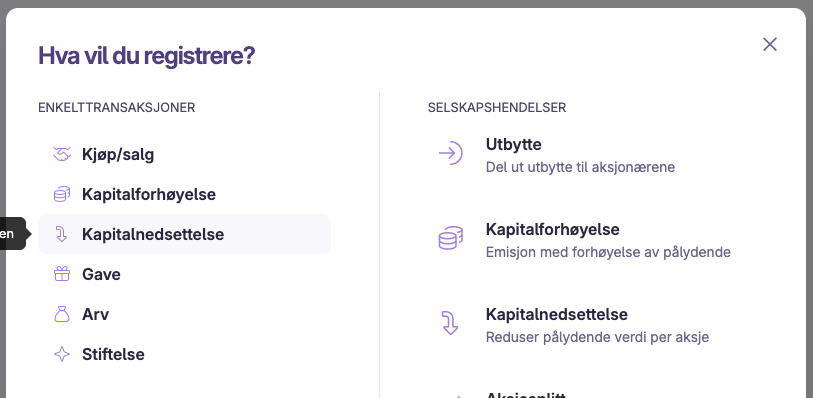Select the Kjøp/salg menu entry
Image resolution: width=813 pixels, height=398 pixels.
click(185, 154)
